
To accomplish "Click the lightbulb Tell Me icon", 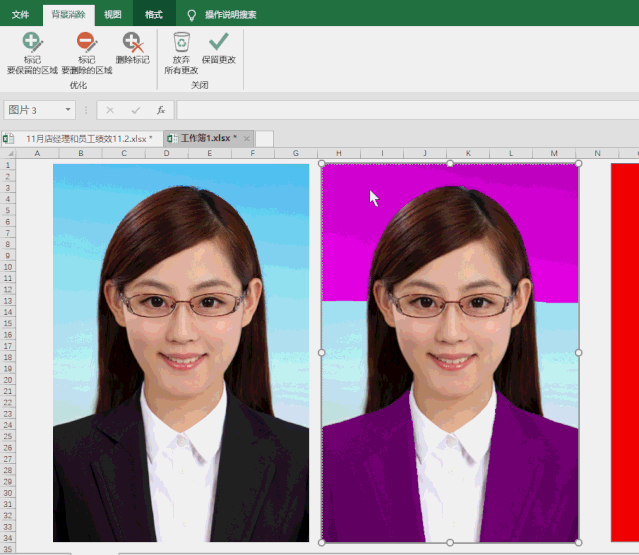I will (x=191, y=15).
